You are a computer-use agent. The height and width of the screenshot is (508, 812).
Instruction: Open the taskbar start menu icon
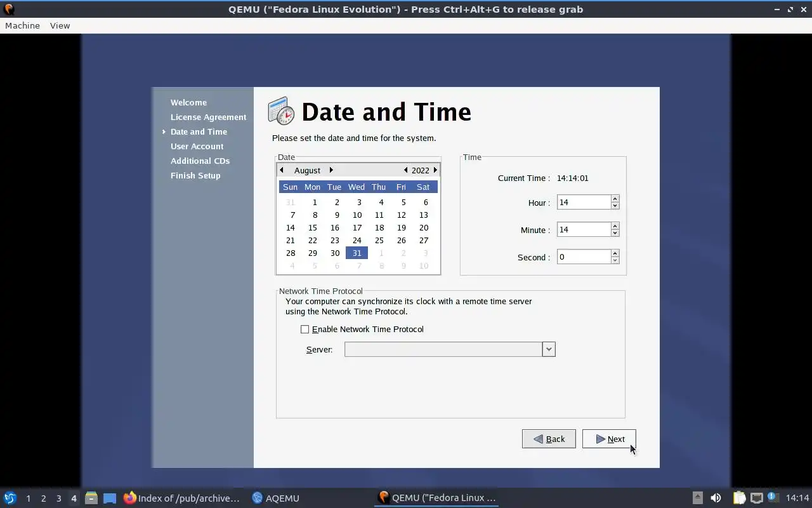pyautogui.click(x=10, y=498)
